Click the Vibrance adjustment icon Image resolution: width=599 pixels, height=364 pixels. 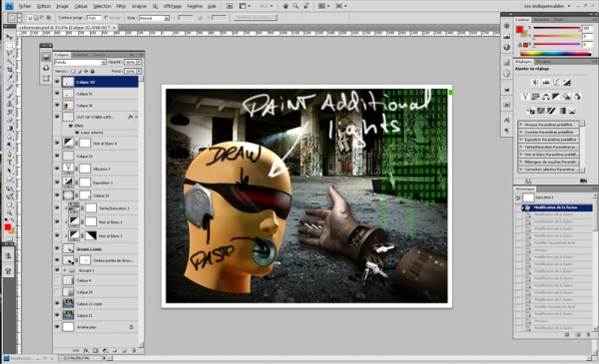click(x=525, y=97)
